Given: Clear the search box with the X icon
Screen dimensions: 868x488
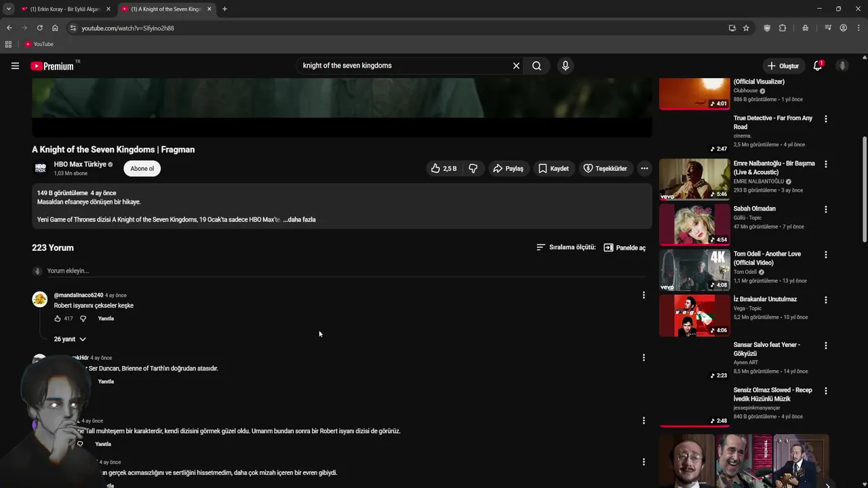Looking at the screenshot, I should point(516,66).
